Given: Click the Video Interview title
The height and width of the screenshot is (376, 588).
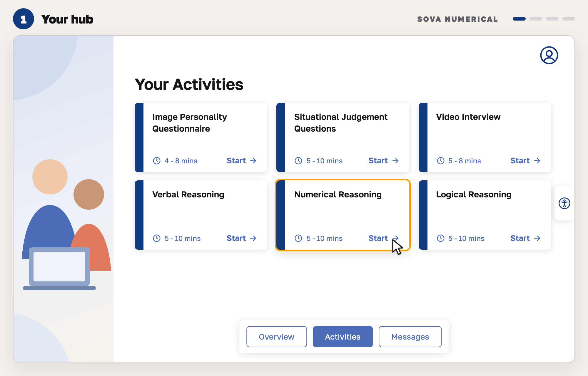Looking at the screenshot, I should click(468, 117).
